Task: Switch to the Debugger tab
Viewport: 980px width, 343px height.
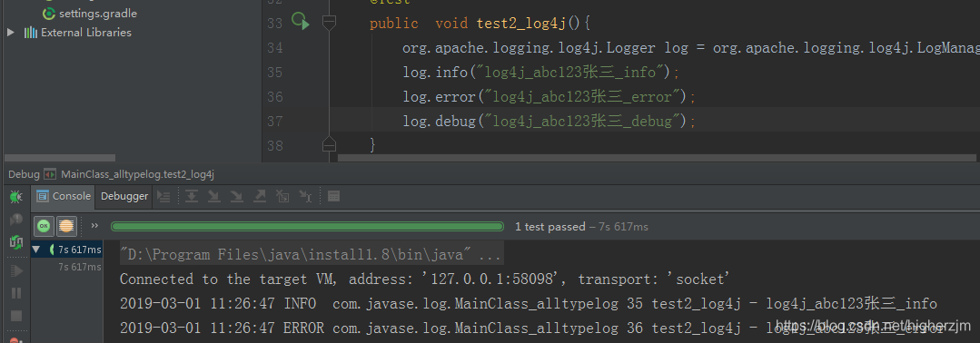Action: click(124, 196)
